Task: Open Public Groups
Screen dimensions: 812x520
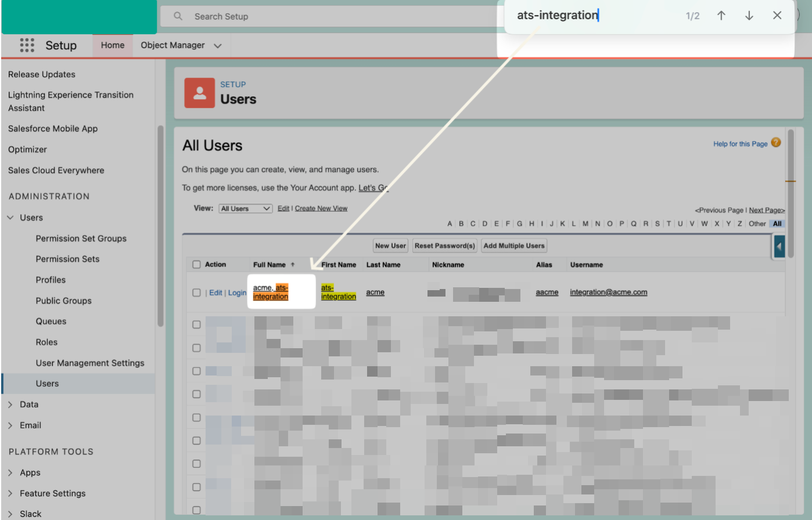Action: pos(63,301)
